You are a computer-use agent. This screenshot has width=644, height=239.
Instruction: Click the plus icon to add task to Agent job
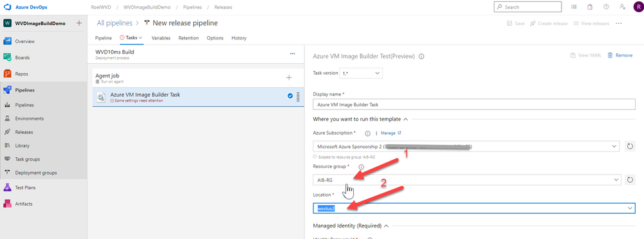coord(289,77)
